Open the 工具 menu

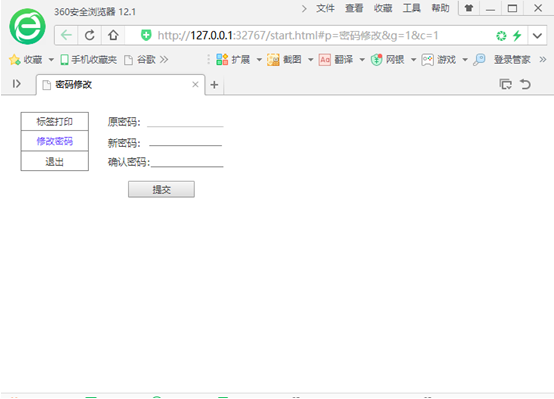click(412, 8)
